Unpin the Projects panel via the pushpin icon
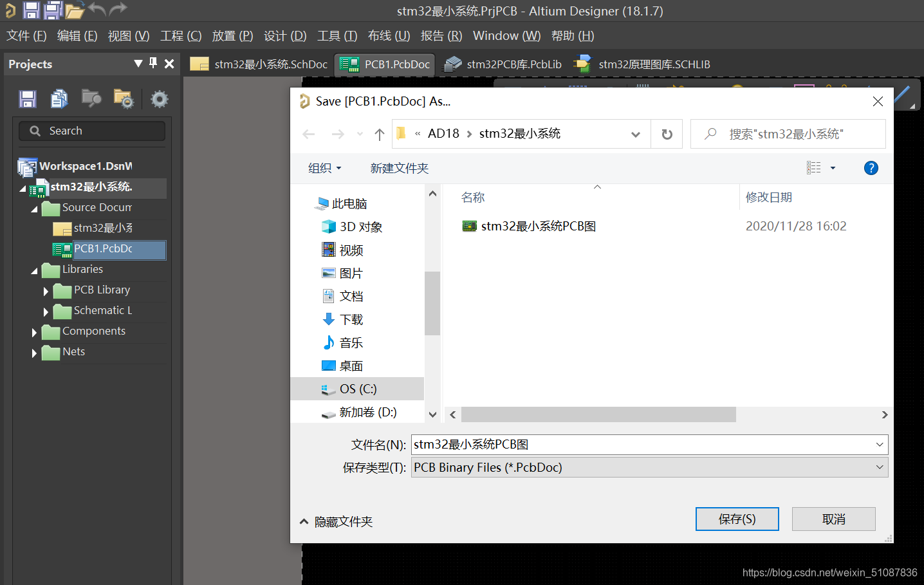Viewport: 924px width, 585px height. tap(152, 64)
